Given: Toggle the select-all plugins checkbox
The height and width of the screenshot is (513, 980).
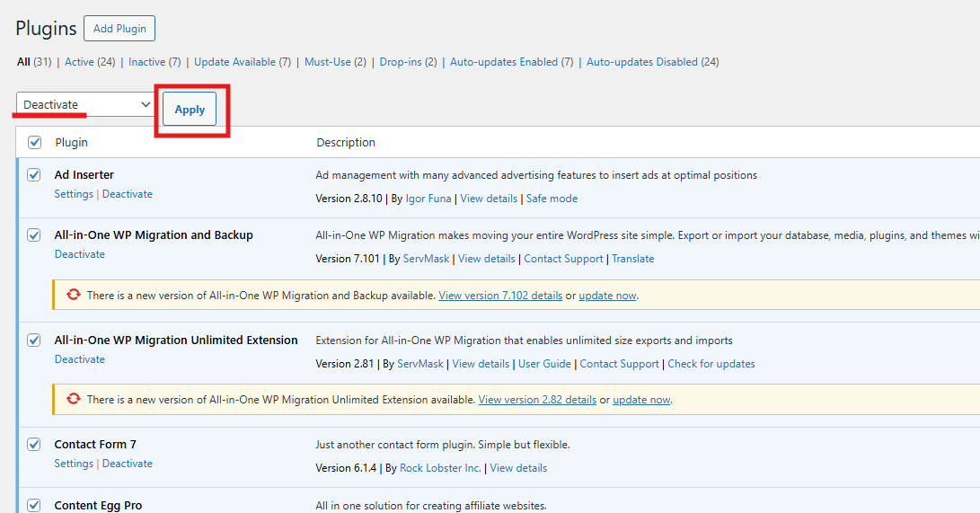Looking at the screenshot, I should pos(35,142).
